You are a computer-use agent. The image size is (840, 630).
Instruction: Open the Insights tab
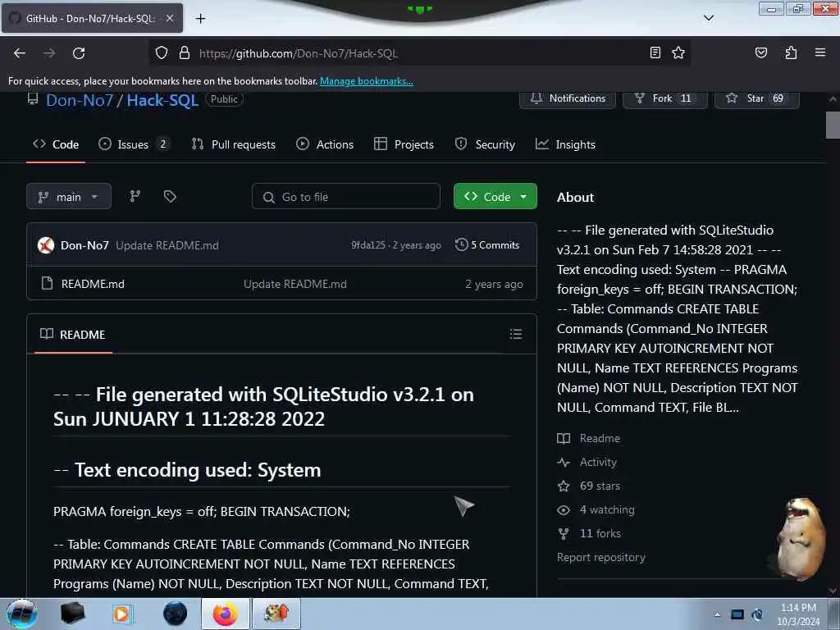pos(566,144)
